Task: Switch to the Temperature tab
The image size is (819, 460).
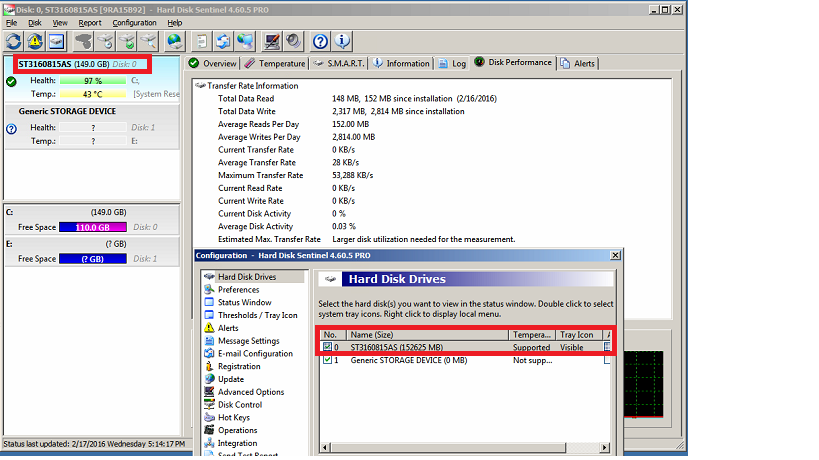Action: [x=275, y=63]
